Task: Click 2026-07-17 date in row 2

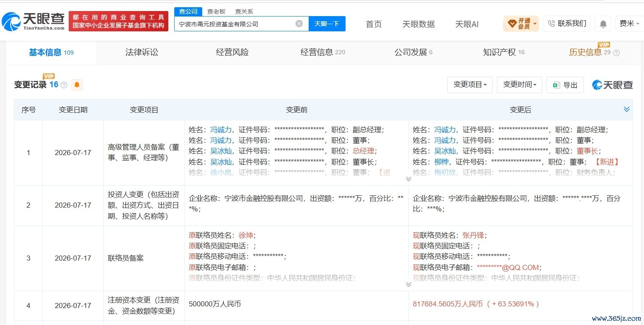Action: [x=73, y=205]
